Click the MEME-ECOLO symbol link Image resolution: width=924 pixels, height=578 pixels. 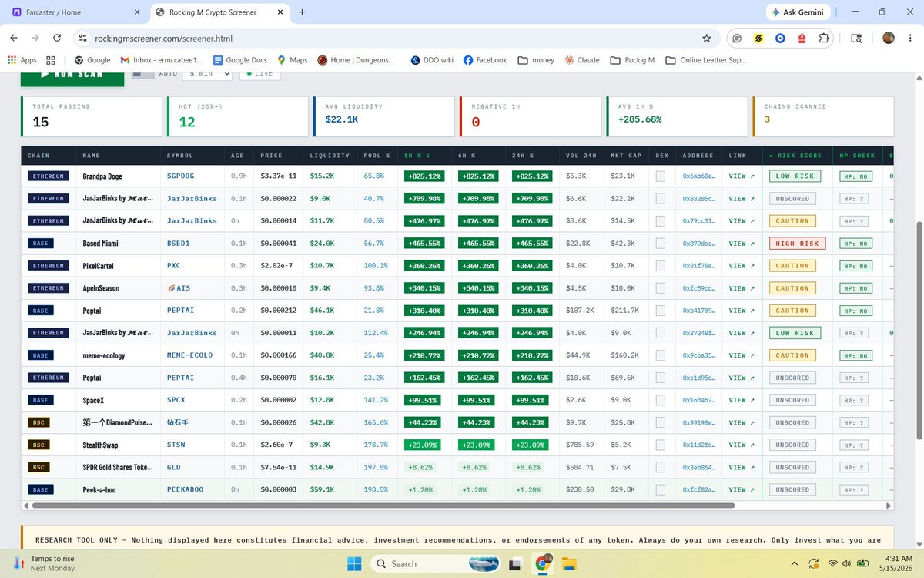[x=189, y=355]
